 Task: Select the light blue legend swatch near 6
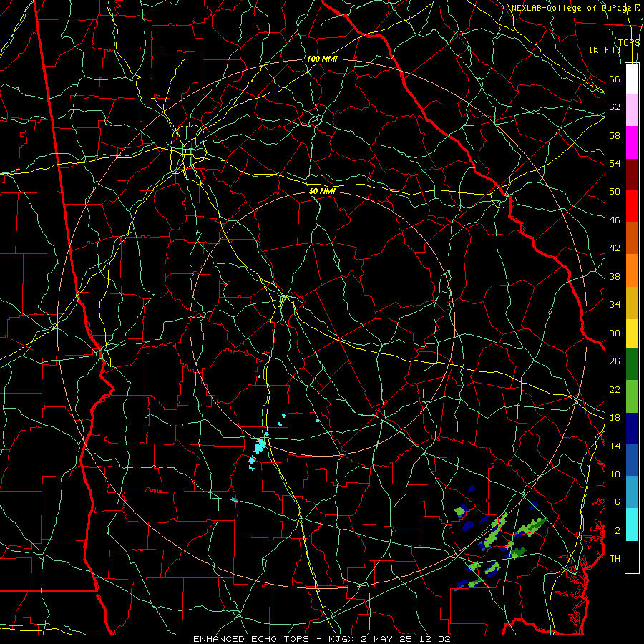click(x=632, y=492)
